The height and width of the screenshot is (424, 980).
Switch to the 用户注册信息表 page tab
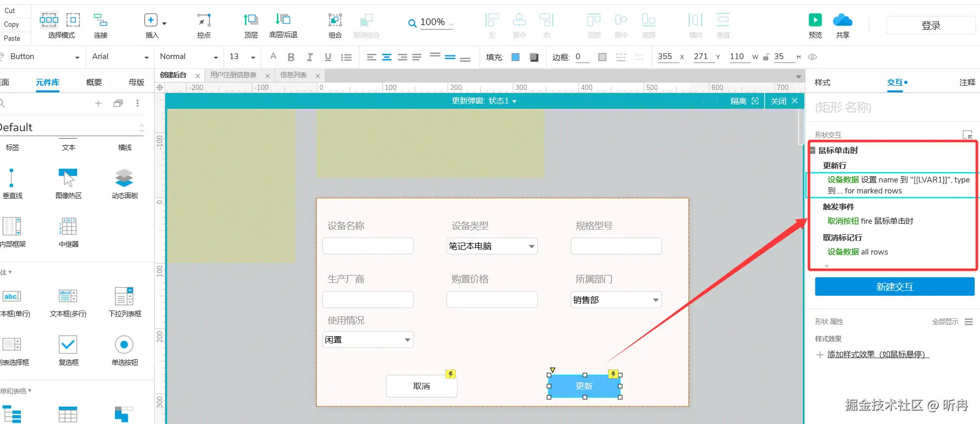[x=233, y=75]
